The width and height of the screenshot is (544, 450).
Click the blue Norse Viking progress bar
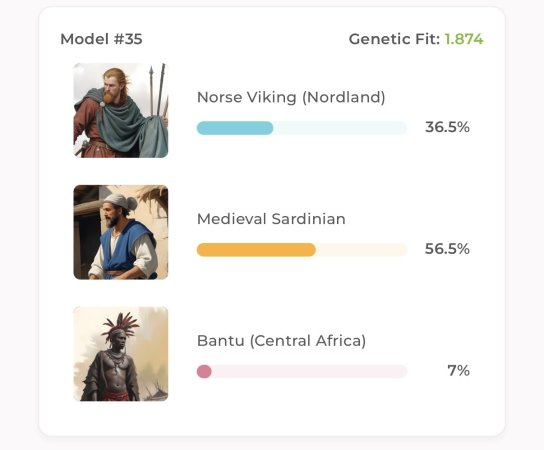click(235, 128)
